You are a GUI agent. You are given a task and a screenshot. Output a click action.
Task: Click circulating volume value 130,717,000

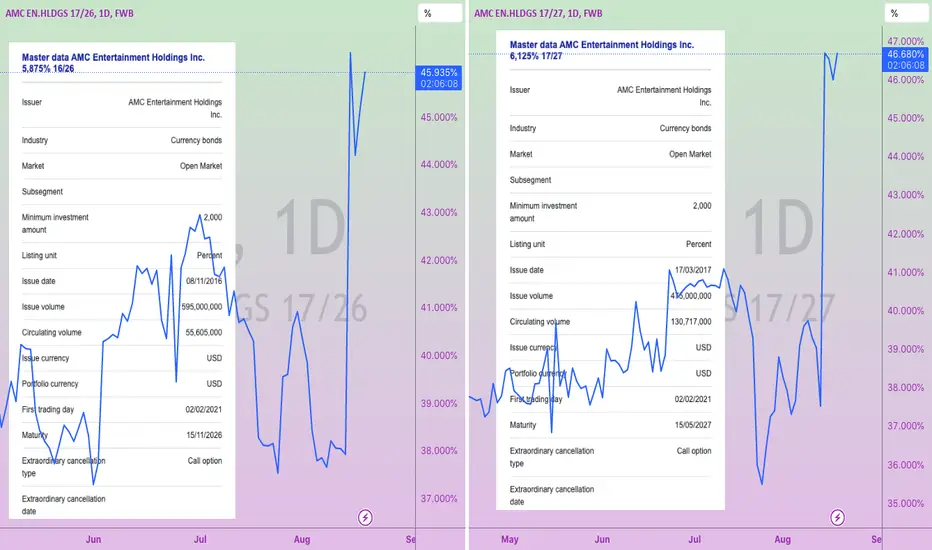pos(691,322)
